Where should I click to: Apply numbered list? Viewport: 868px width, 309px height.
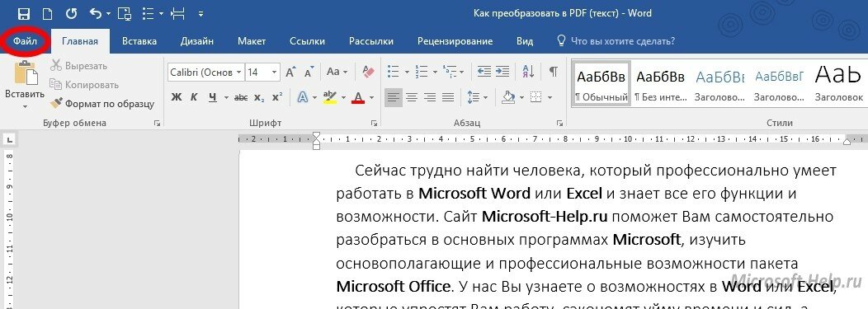click(x=422, y=72)
